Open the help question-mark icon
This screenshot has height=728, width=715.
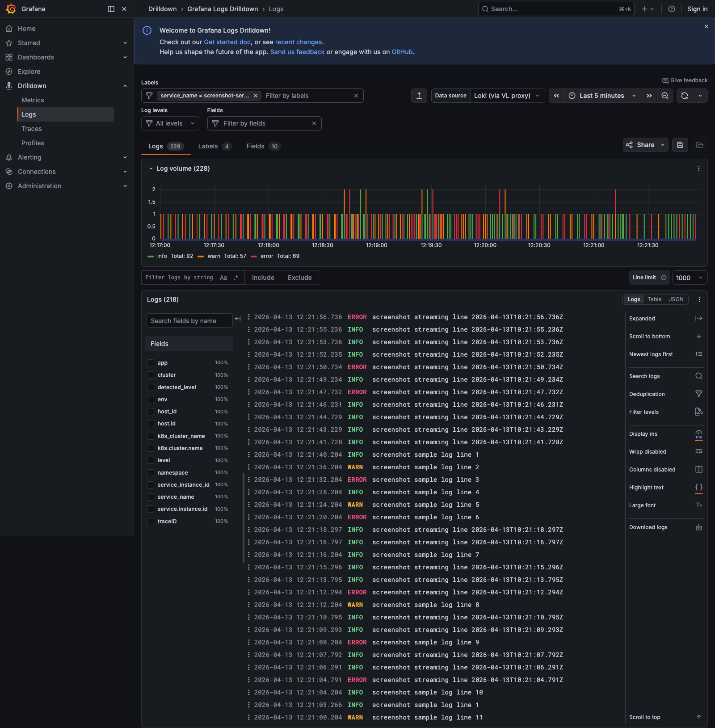tap(671, 9)
